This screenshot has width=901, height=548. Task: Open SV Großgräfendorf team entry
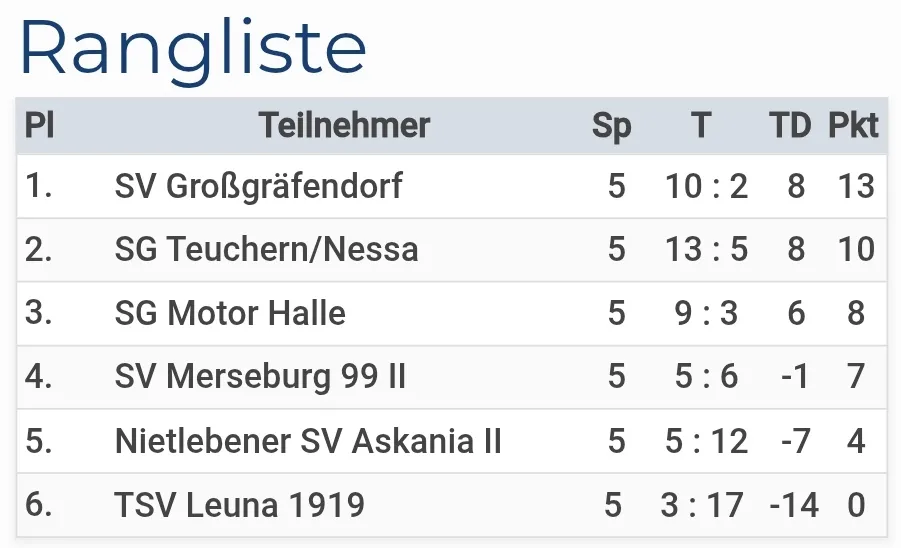258,187
